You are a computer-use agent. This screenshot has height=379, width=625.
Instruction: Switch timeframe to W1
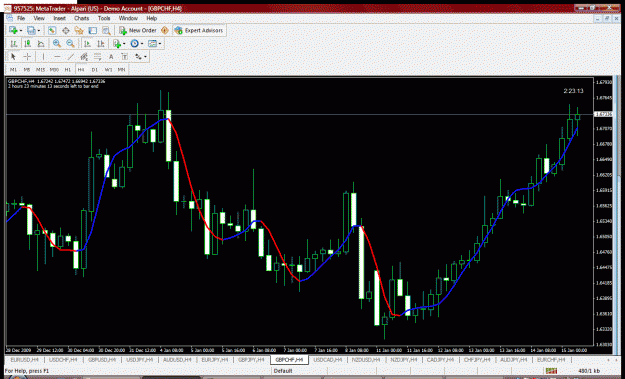108,69
